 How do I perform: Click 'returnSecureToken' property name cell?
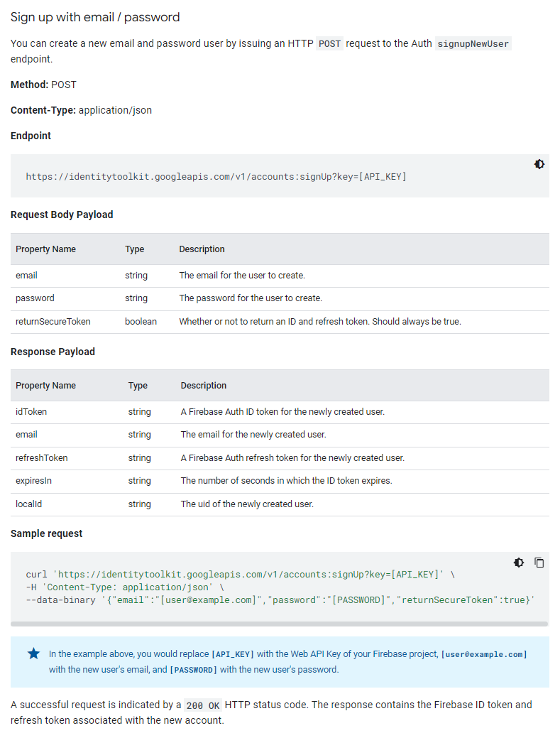tap(53, 322)
